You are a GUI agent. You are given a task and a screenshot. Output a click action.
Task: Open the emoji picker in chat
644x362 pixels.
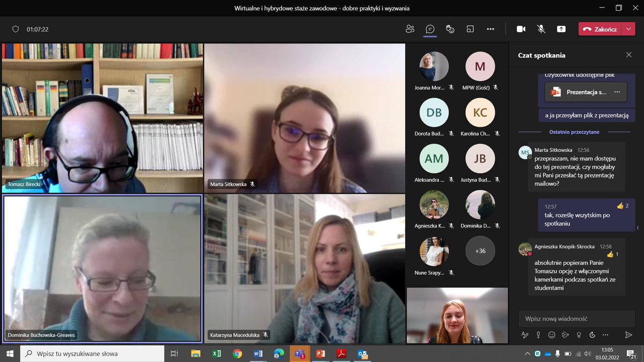tap(552, 335)
